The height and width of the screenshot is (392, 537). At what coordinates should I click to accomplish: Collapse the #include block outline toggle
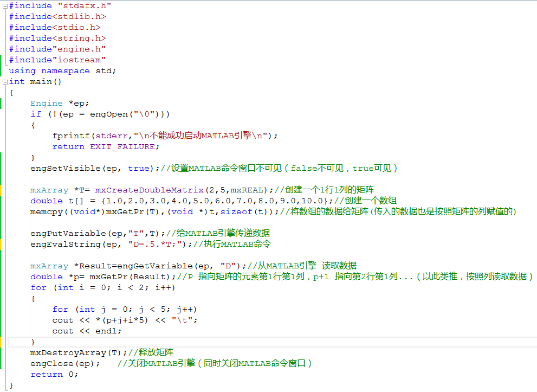tap(5, 6)
